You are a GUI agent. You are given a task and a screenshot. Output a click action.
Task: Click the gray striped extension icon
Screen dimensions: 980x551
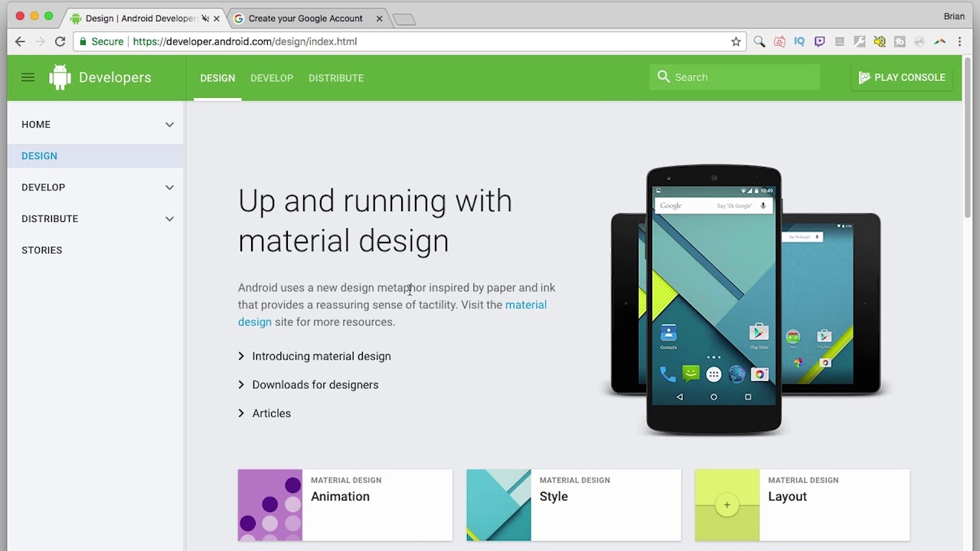click(x=840, y=41)
